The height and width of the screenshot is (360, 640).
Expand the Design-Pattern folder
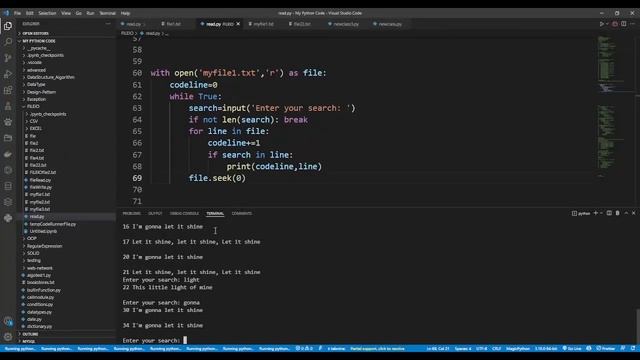[x=41, y=92]
